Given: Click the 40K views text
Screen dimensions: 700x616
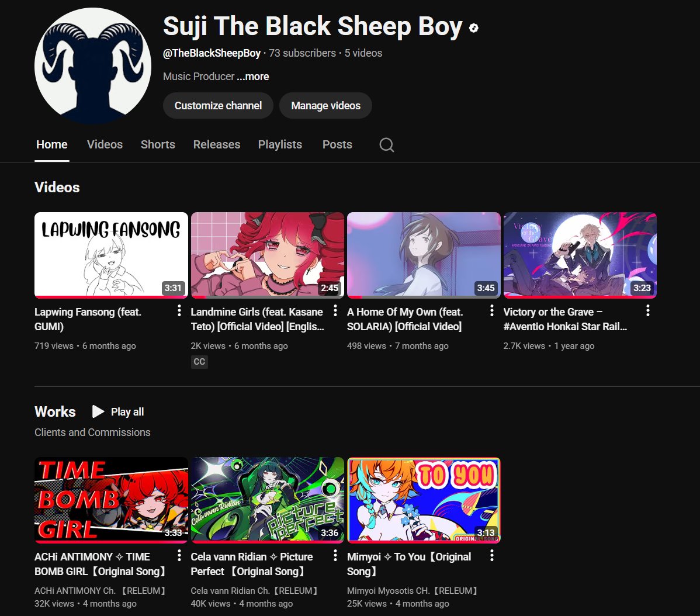Looking at the screenshot, I should (211, 604).
